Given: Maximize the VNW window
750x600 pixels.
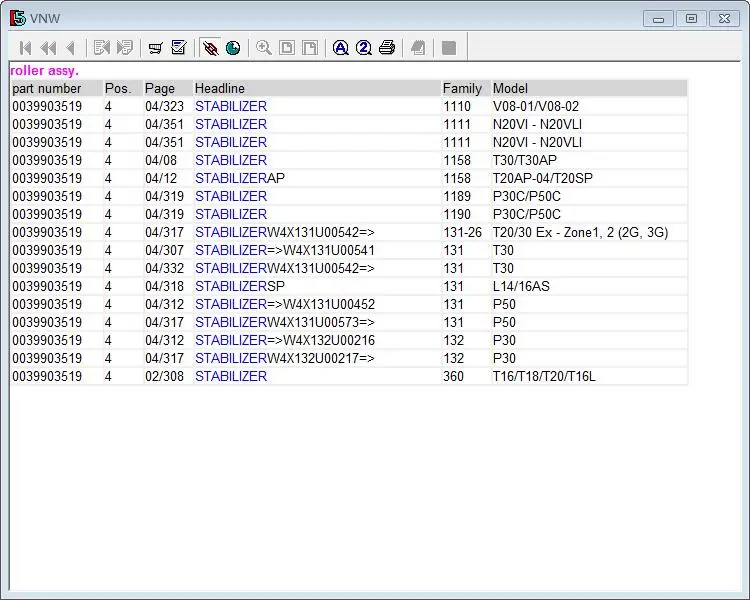Looking at the screenshot, I should tap(690, 18).
